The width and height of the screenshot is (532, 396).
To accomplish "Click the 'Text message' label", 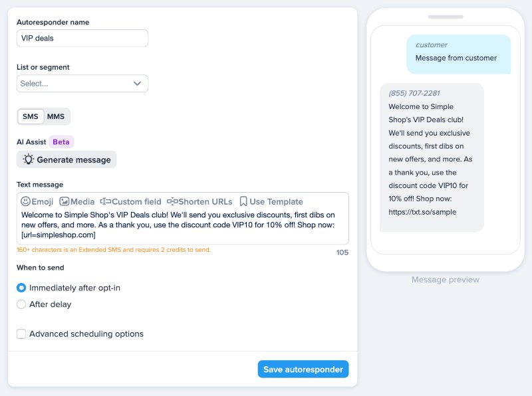I will pos(40,185).
